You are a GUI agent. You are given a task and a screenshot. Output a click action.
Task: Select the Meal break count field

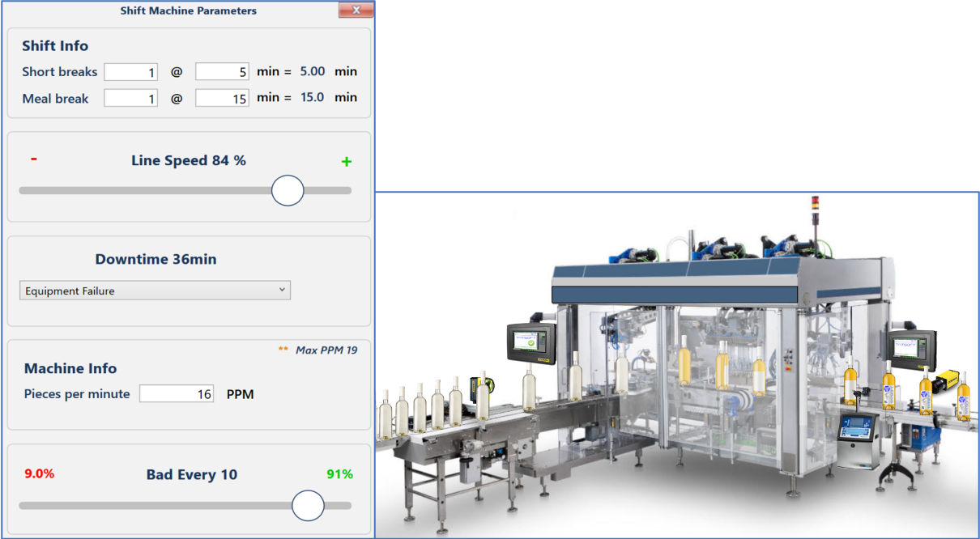tap(130, 97)
